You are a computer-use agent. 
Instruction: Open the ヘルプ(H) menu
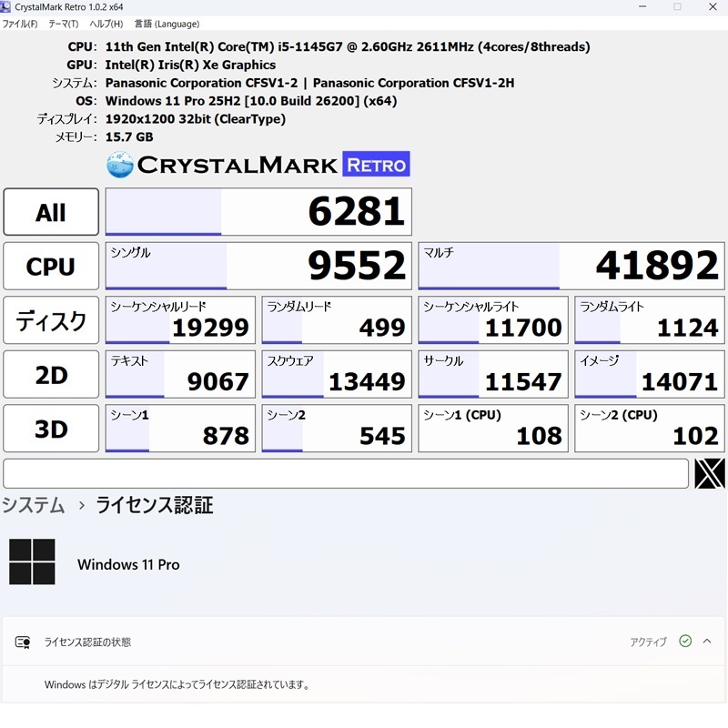106,24
